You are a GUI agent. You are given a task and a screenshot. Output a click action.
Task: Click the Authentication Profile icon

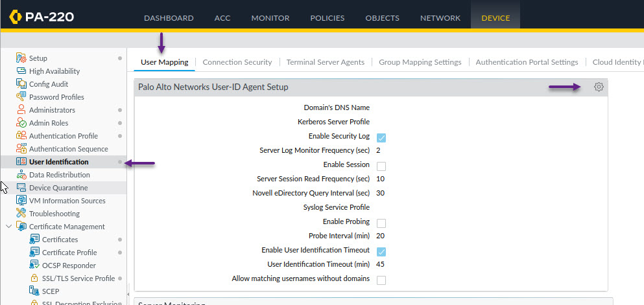point(21,136)
